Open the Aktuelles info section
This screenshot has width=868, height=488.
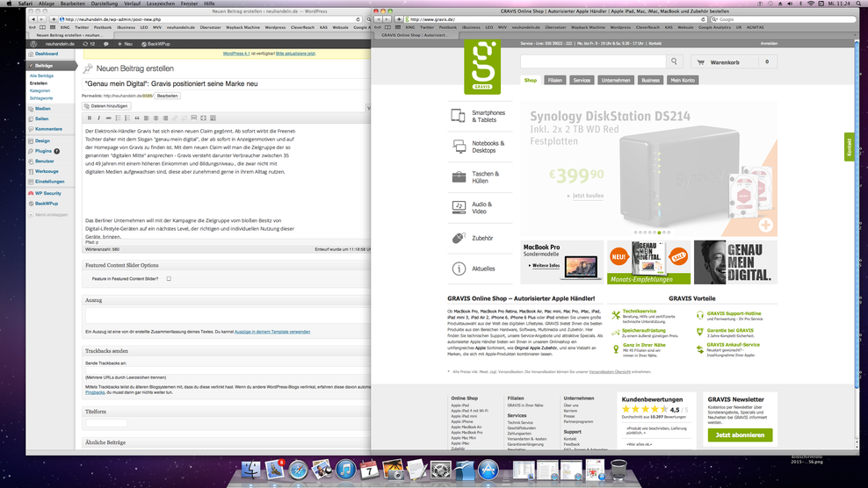pos(480,269)
